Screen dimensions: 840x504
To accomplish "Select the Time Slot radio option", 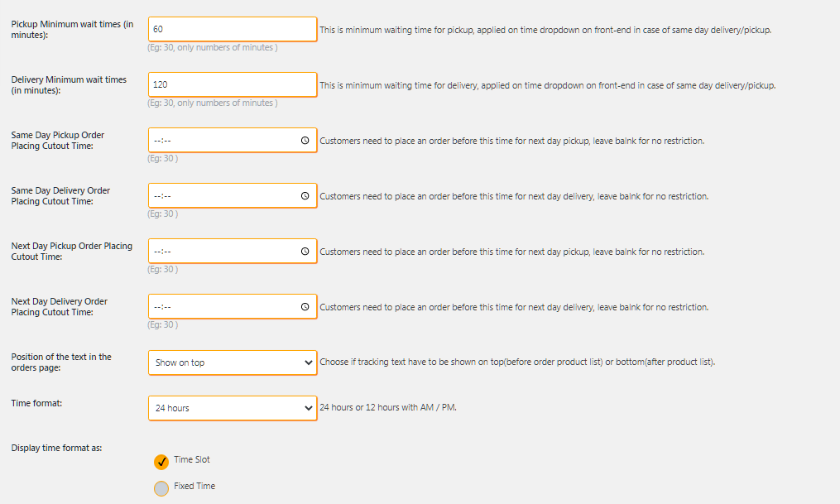I will point(161,462).
